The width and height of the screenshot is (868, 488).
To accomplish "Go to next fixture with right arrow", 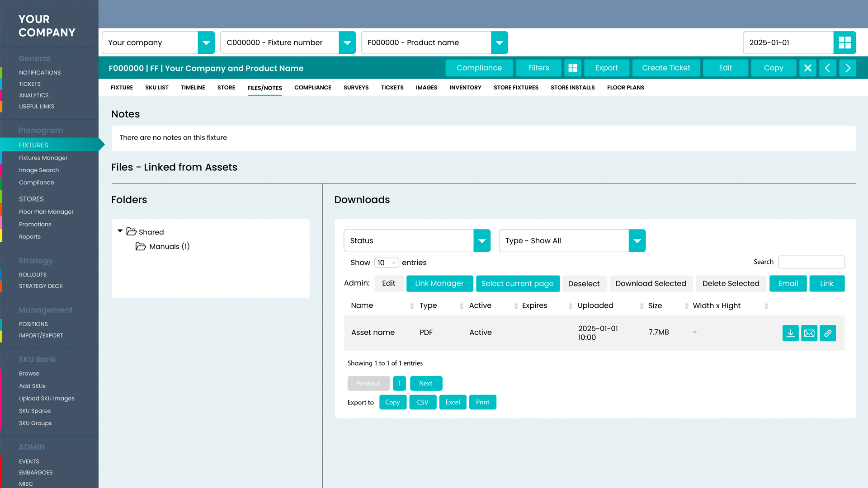I will coord(848,68).
